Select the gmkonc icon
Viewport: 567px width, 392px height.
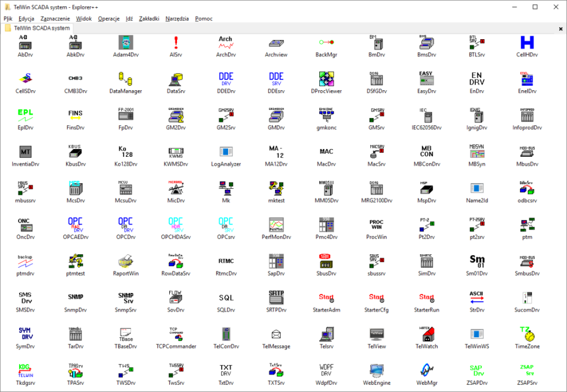[x=327, y=115]
